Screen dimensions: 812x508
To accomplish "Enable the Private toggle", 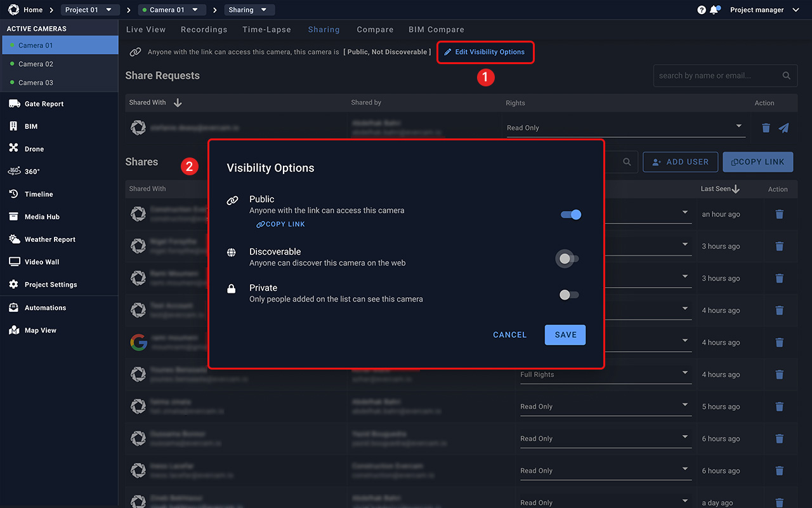I will click(569, 295).
